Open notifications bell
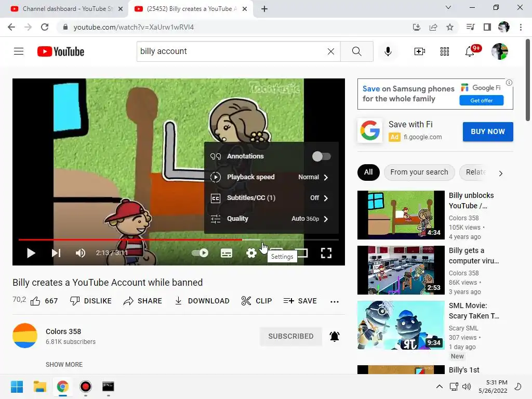532x399 pixels. 470,51
